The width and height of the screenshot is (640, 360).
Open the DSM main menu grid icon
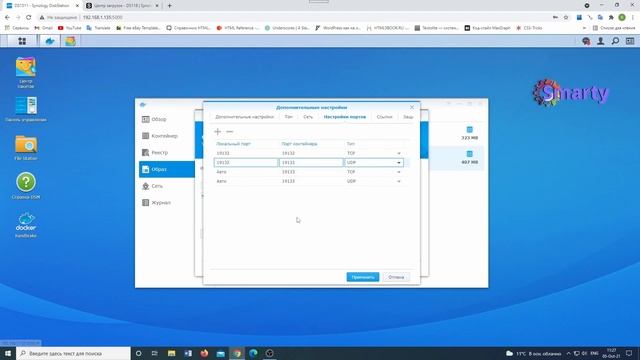(x=22, y=41)
